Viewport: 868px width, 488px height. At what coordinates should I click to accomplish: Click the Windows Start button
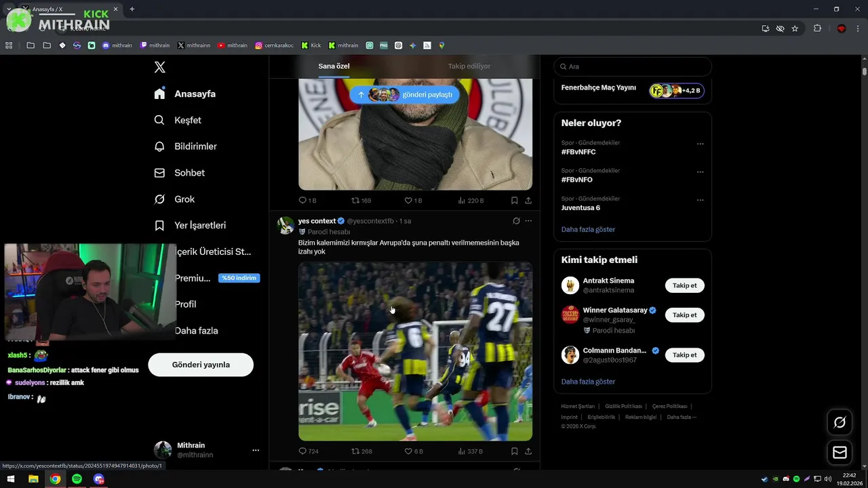click(11, 479)
